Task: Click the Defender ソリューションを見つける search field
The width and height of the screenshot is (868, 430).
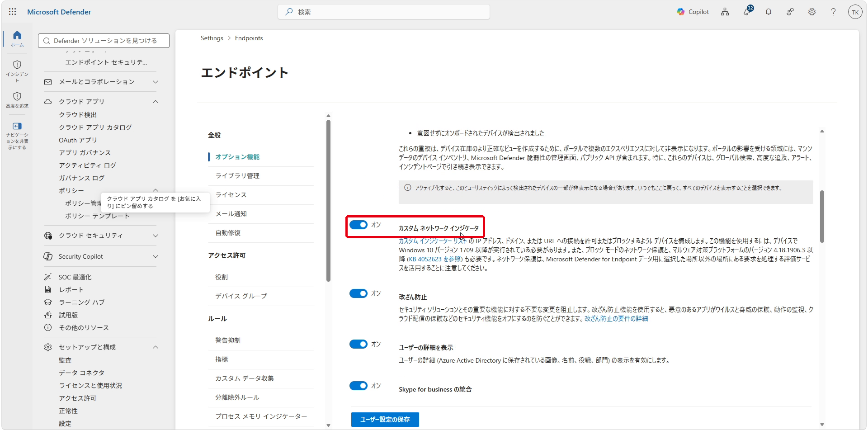Action: (104, 41)
